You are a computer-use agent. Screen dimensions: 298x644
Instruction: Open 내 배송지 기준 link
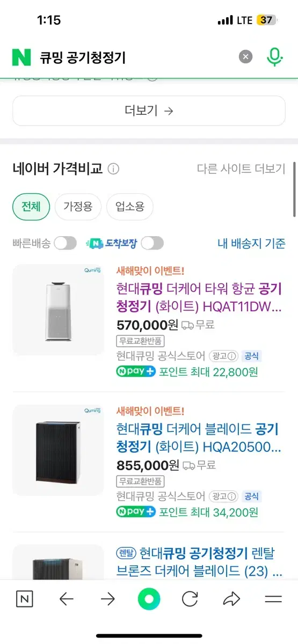tap(251, 243)
